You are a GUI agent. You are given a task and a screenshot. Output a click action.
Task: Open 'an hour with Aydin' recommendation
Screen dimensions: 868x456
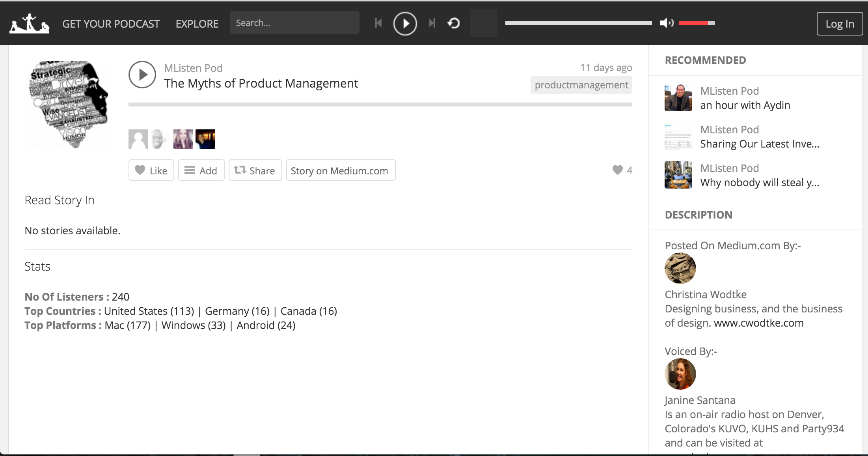745,105
